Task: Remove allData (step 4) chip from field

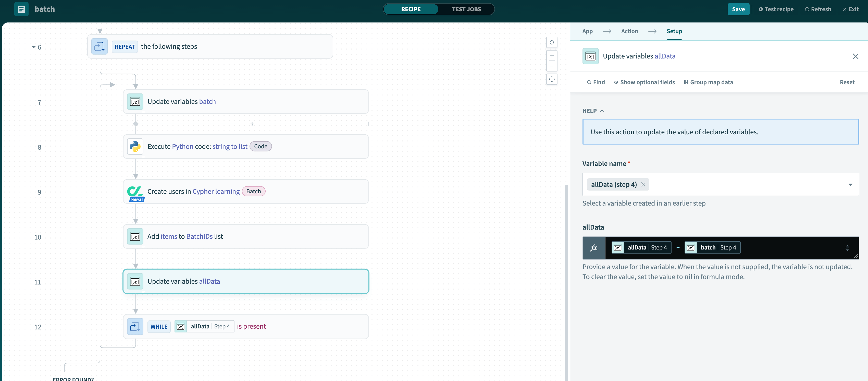Action: 643,184
